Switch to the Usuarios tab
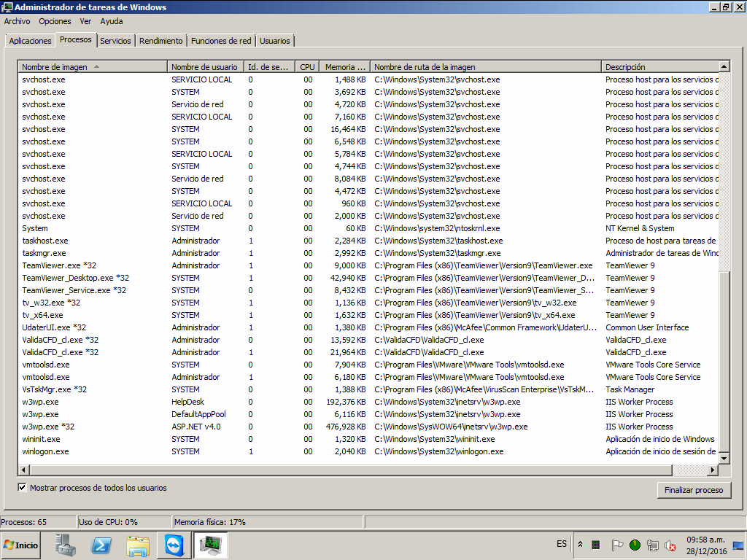 point(275,41)
